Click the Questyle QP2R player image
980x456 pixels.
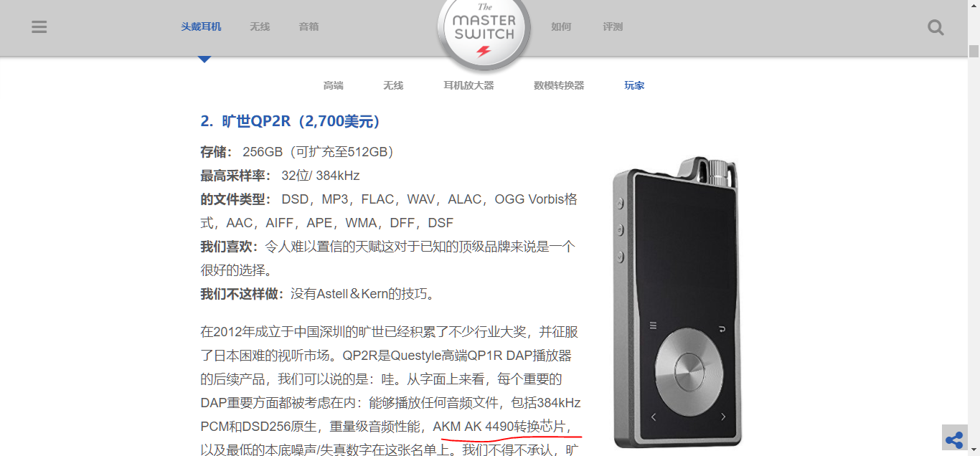click(676, 303)
